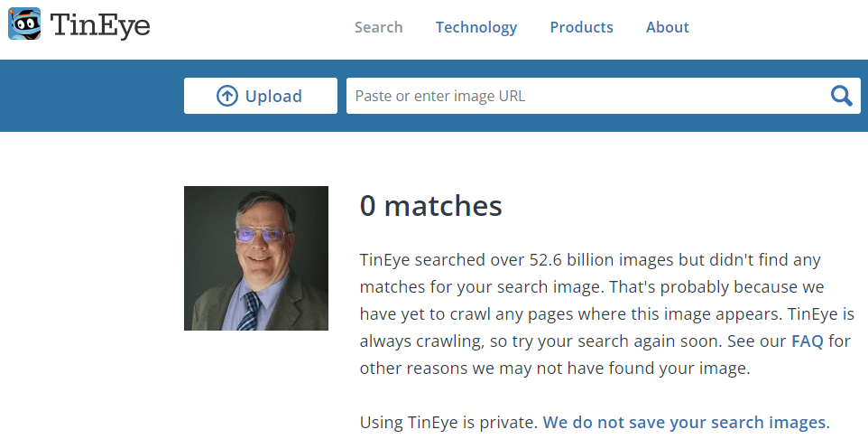Click the Using TinEye is private text
This screenshot has height=439, width=868.
pos(448,422)
